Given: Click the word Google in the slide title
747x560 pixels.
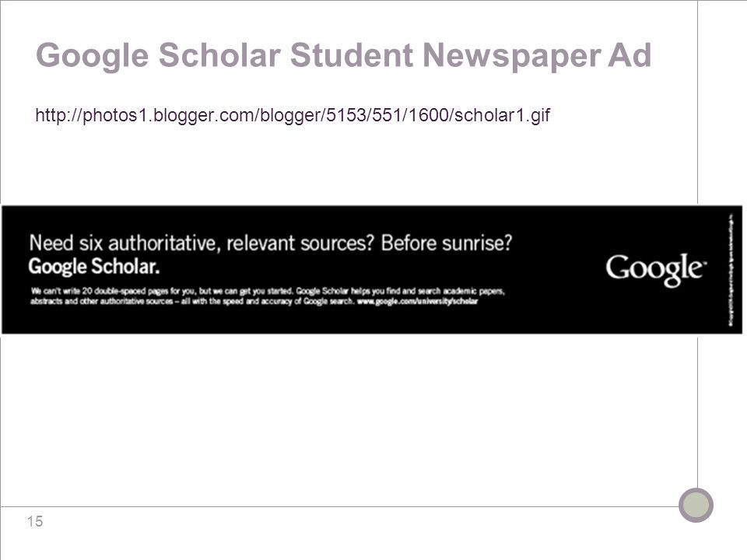Looking at the screenshot, I should click(93, 56).
